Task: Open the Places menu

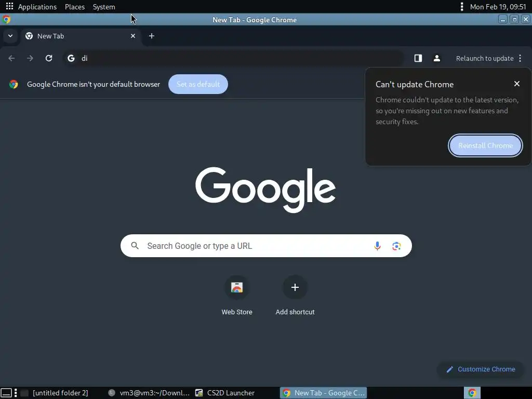Action: click(x=75, y=7)
